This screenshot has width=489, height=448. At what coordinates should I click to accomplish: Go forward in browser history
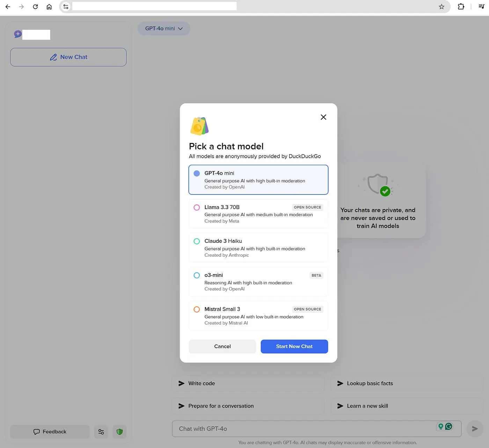[x=22, y=7]
